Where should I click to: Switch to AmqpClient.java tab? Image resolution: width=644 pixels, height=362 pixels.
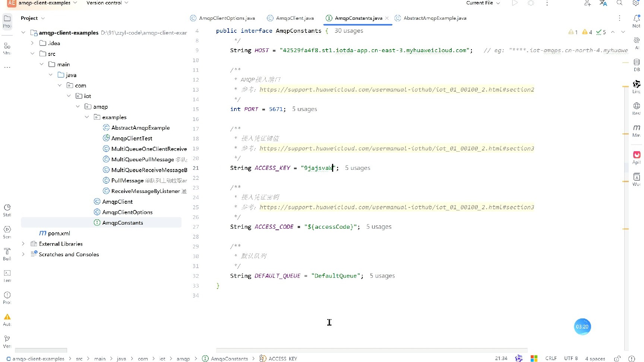click(x=291, y=18)
